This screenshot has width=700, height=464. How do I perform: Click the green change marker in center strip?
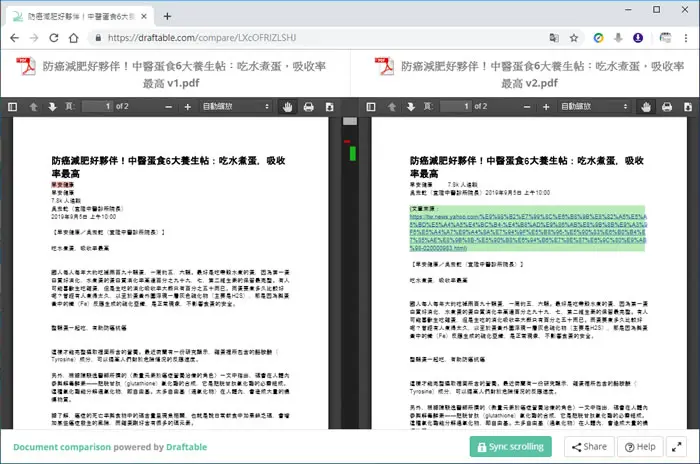pyautogui.click(x=353, y=153)
